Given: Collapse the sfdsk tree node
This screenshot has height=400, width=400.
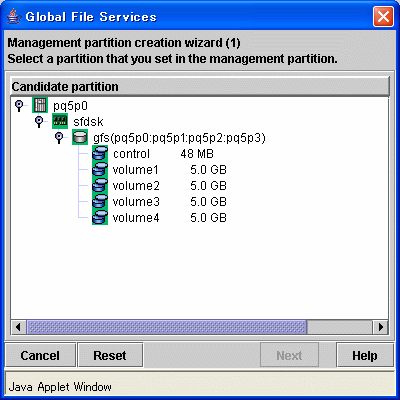Looking at the screenshot, I should pos(39,122).
